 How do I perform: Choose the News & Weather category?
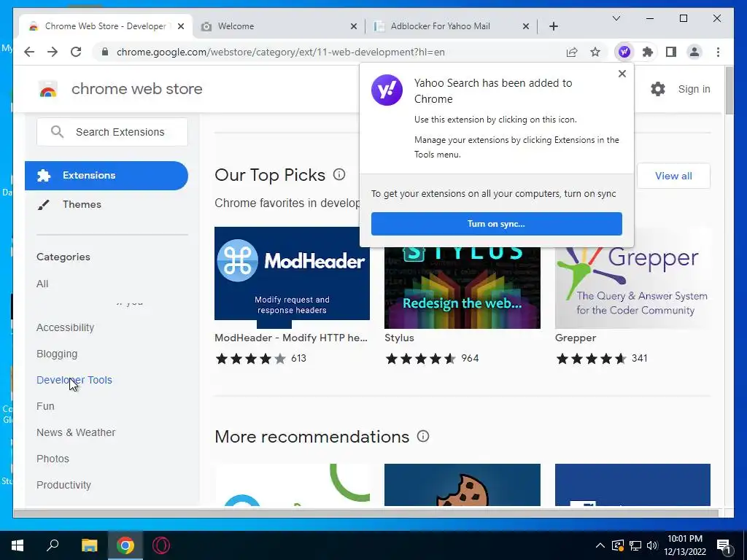(x=76, y=432)
